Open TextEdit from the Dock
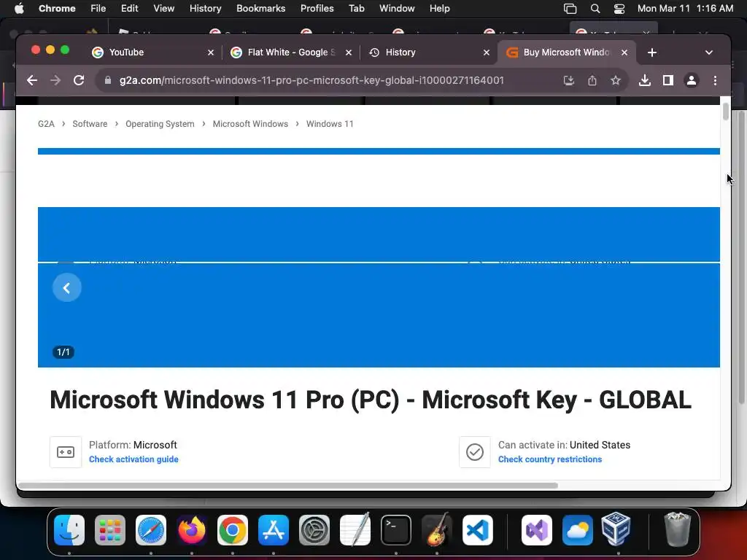 (x=355, y=530)
